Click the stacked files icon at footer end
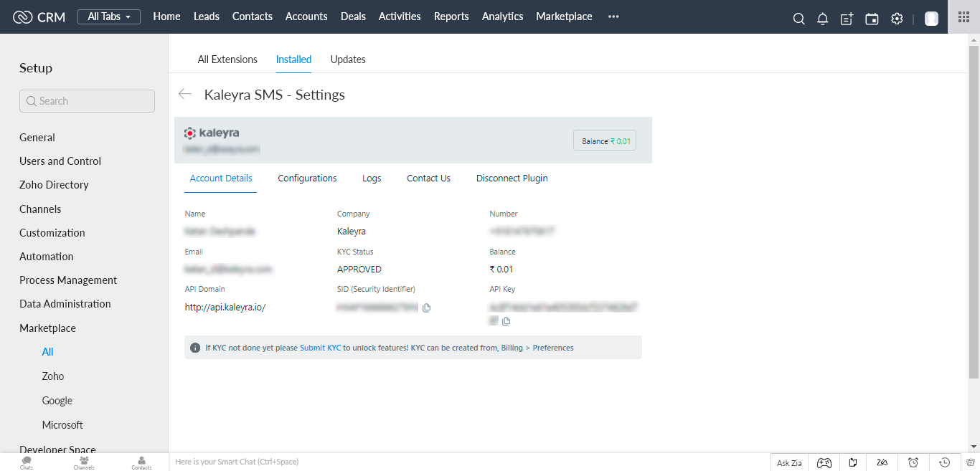Image resolution: width=980 pixels, height=471 pixels. pyautogui.click(x=970, y=462)
